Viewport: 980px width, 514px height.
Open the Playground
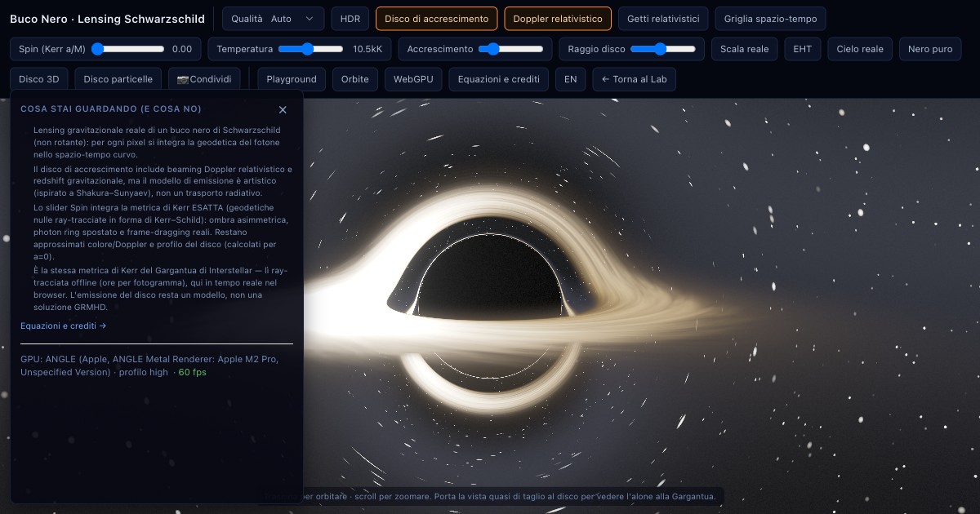click(292, 79)
